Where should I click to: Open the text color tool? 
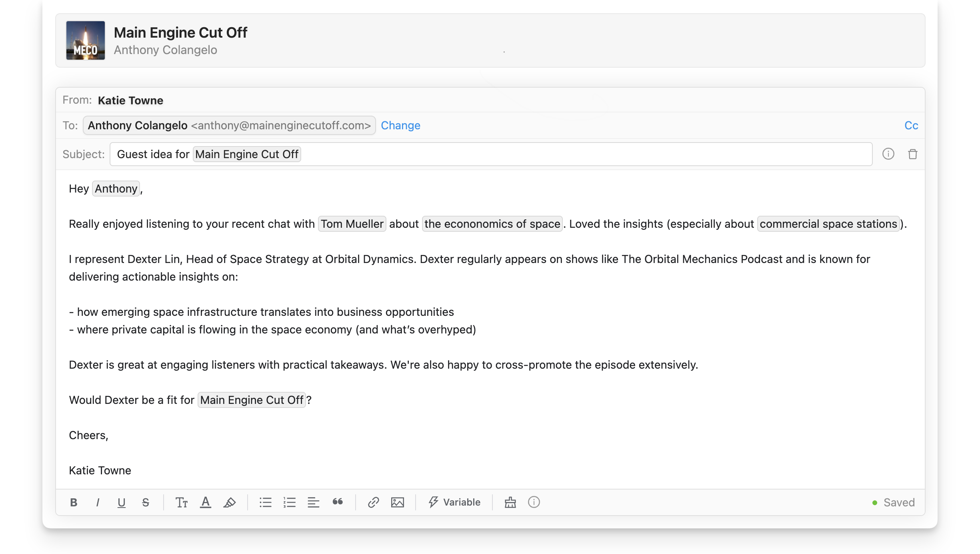pos(206,502)
